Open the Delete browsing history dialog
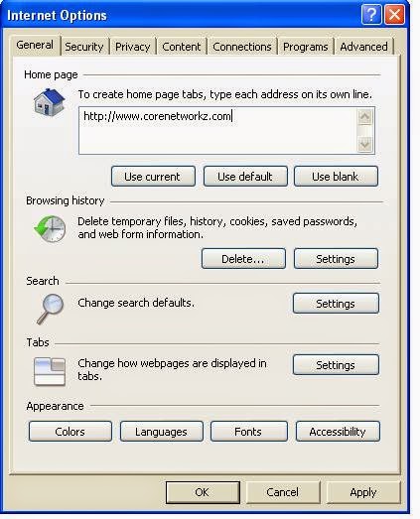Image resolution: width=420 pixels, height=519 pixels. [x=243, y=258]
